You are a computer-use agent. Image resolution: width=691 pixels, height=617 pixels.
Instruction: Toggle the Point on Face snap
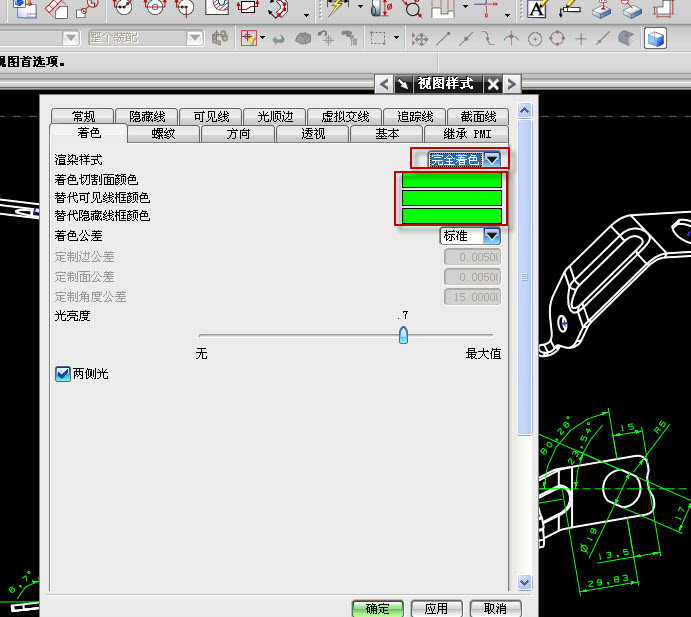click(x=625, y=38)
